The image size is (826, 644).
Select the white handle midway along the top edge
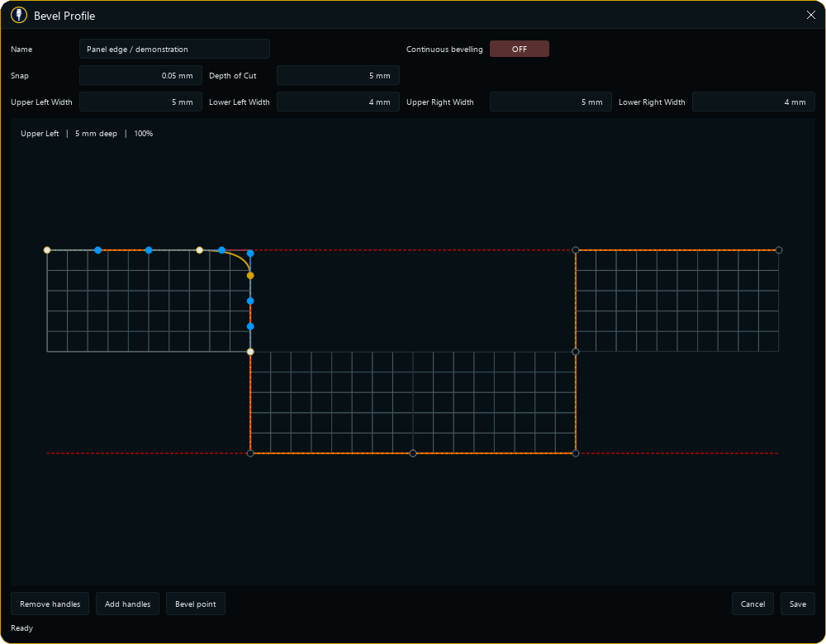[199, 250]
